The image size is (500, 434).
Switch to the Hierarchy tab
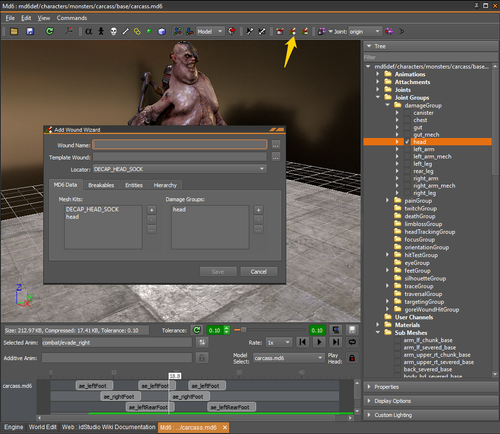click(165, 185)
